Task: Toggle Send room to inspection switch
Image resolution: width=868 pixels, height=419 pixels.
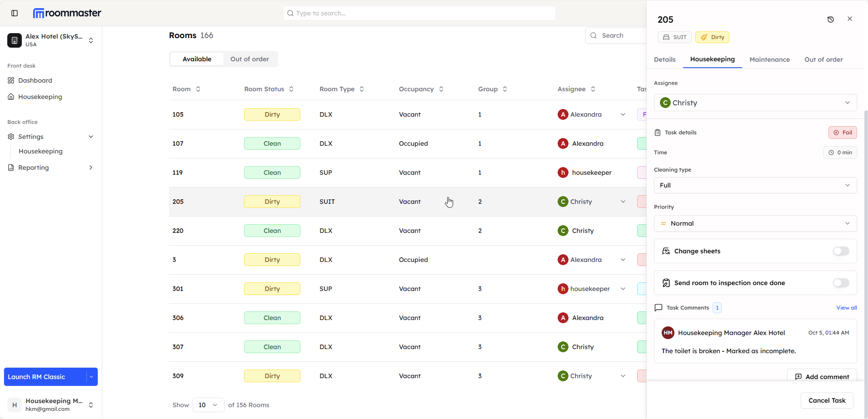Action: point(841,283)
